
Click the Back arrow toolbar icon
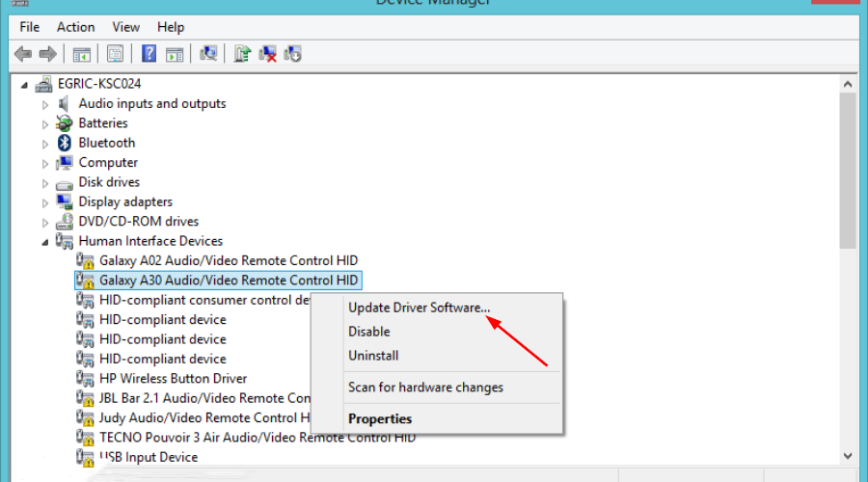(x=22, y=54)
